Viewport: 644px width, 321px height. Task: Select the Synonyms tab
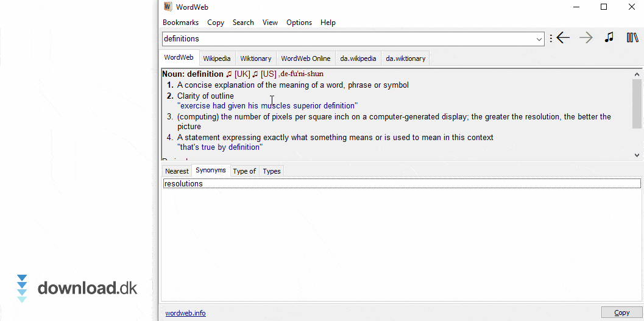click(x=211, y=170)
